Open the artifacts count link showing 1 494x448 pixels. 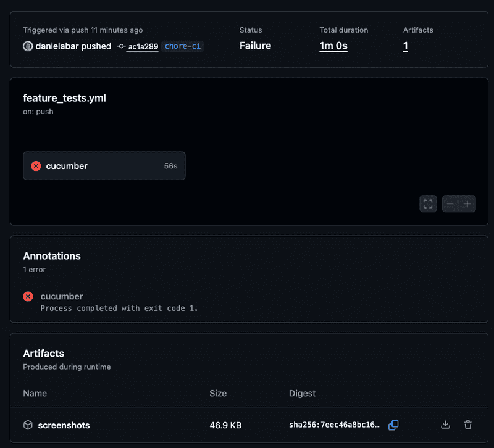pyautogui.click(x=406, y=46)
